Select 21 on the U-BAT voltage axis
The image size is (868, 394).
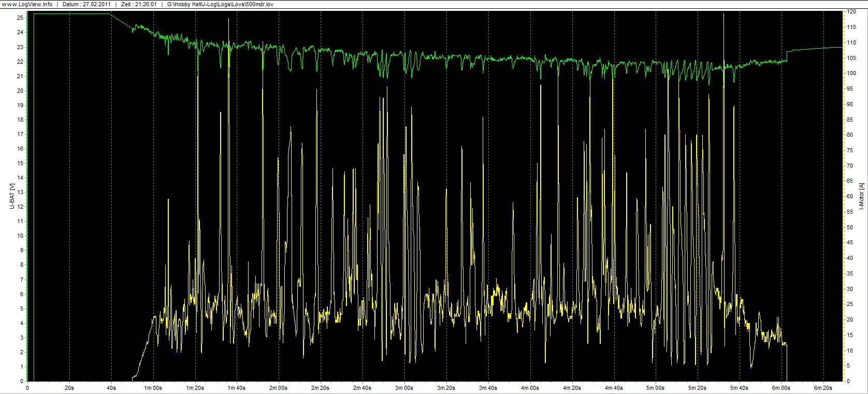tap(20, 76)
